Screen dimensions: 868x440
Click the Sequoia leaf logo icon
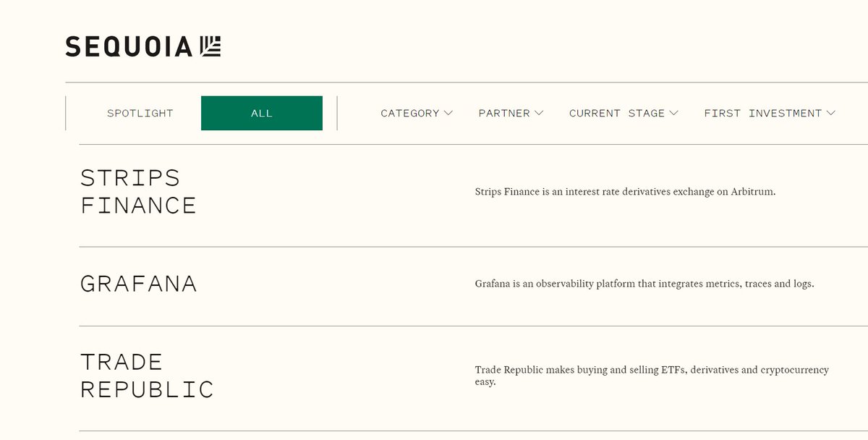[210, 46]
